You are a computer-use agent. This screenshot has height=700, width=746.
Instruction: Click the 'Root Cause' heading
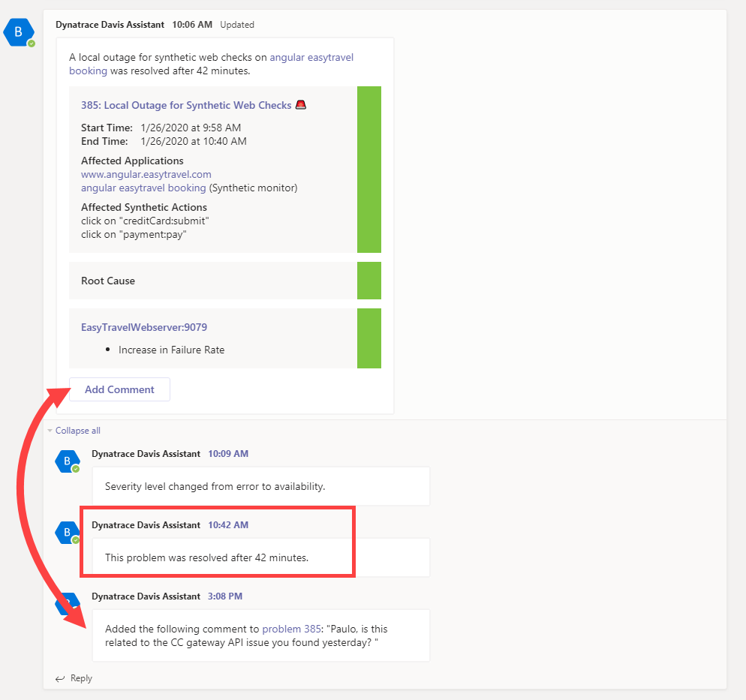click(108, 281)
